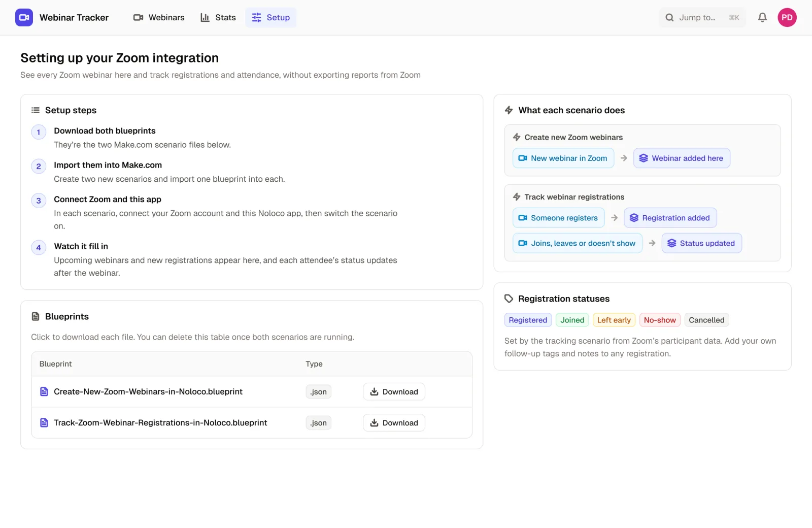Click file icon for Track-Zoom-Webinar-Registrations blueprint
Screen dimensions: 812x528
pyautogui.click(x=44, y=422)
